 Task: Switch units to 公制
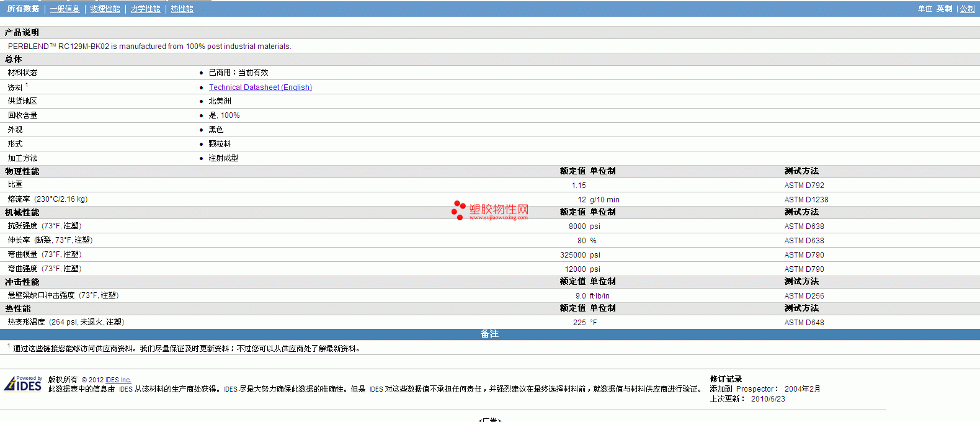tap(968, 9)
